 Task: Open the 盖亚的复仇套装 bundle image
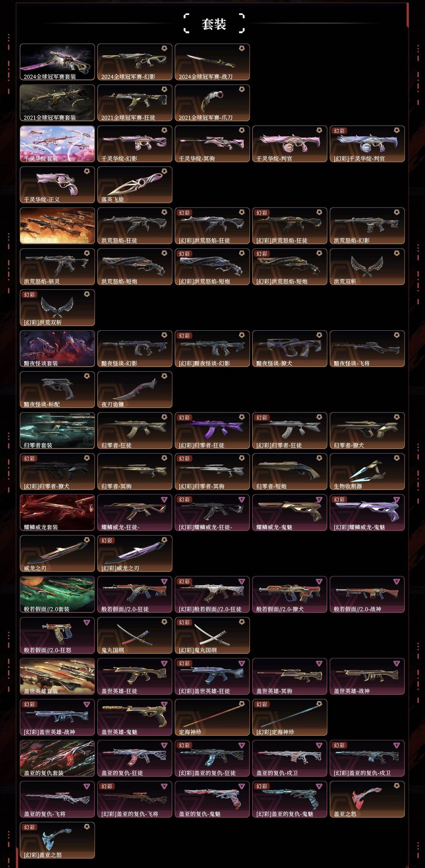(57, 758)
